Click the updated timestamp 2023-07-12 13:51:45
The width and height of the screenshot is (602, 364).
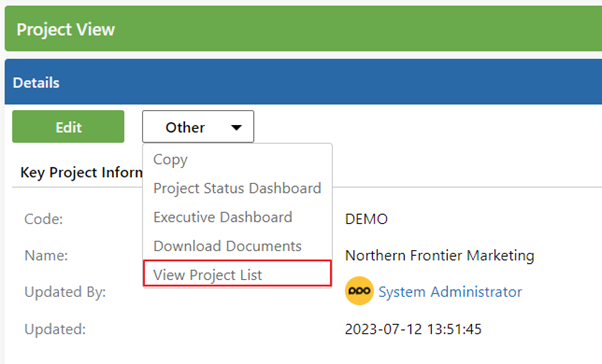413,329
